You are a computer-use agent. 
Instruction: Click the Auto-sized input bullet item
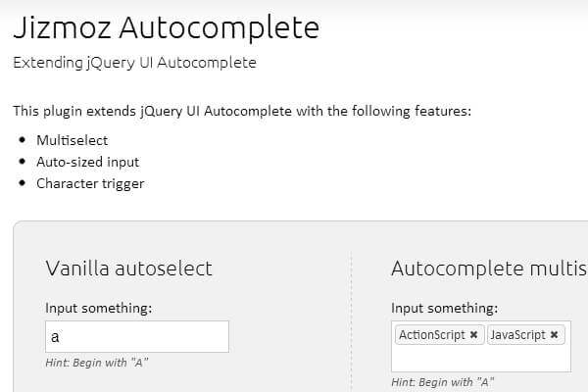tap(87, 162)
